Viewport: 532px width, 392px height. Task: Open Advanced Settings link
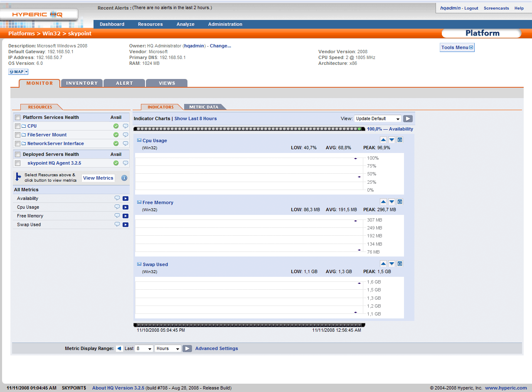click(217, 348)
